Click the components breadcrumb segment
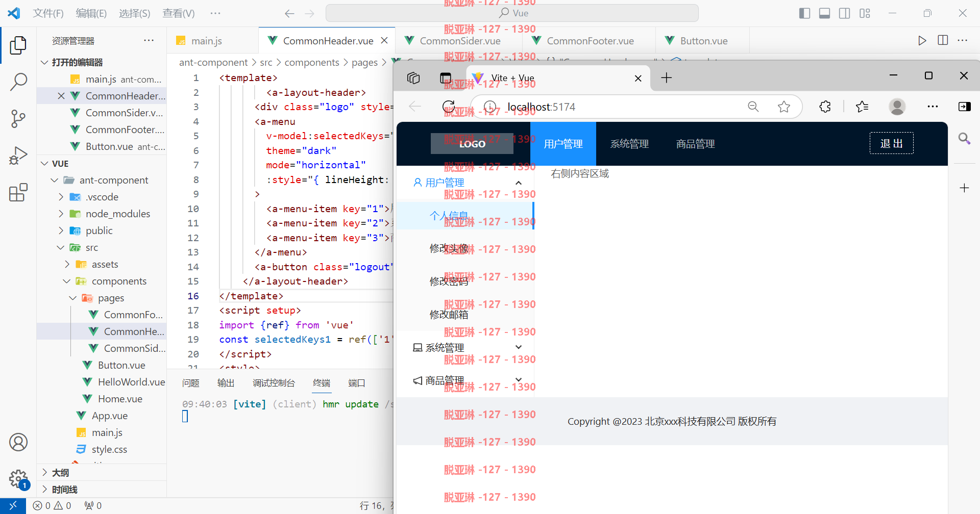 (312, 62)
